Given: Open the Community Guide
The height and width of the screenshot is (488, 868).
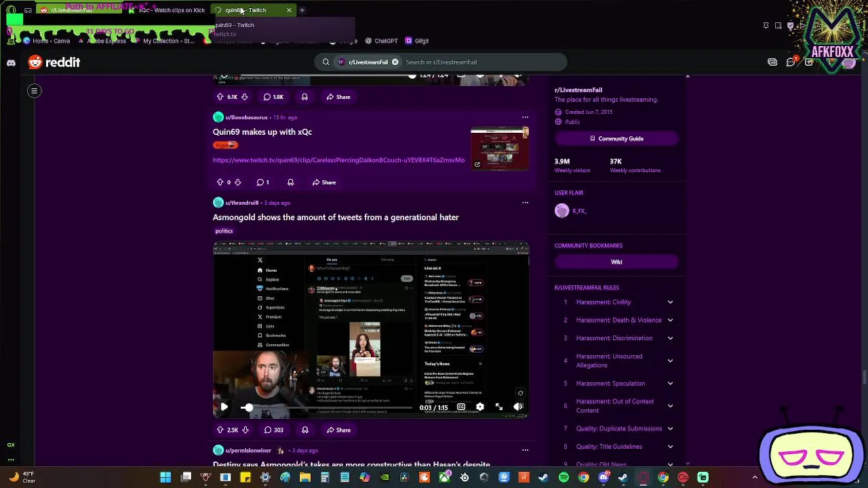Looking at the screenshot, I should pos(616,139).
